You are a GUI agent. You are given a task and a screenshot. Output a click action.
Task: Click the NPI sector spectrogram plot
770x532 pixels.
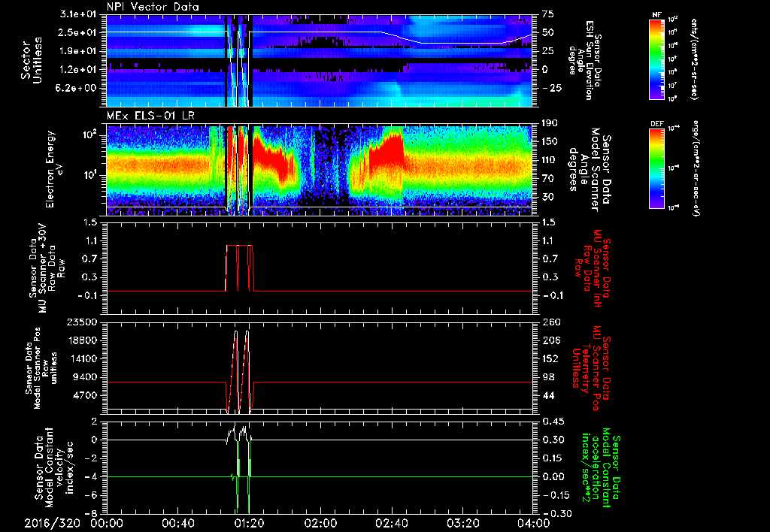tap(320, 60)
